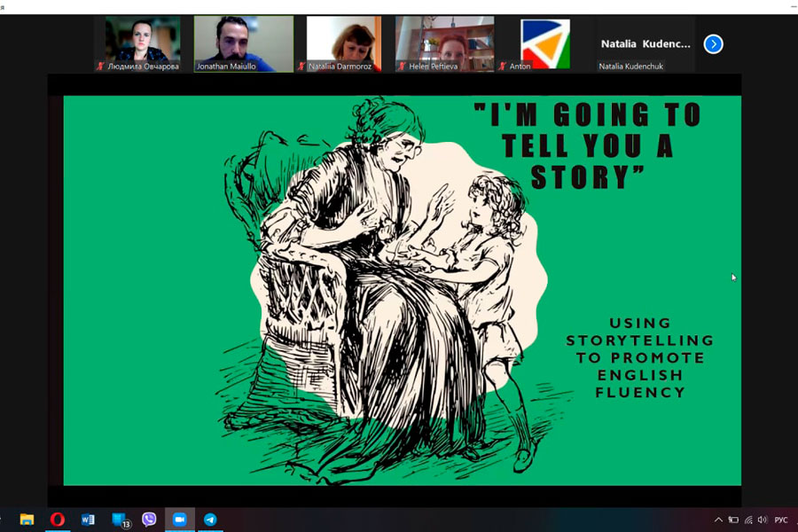The height and width of the screenshot is (532, 798).
Task: Expand hidden system tray icons
Action: (x=718, y=520)
